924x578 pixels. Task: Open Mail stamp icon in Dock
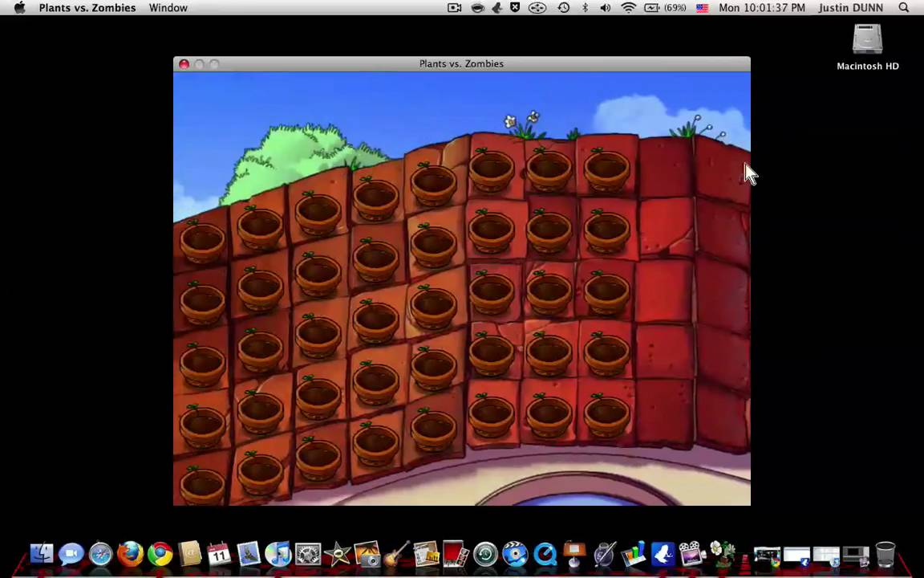pos(249,555)
